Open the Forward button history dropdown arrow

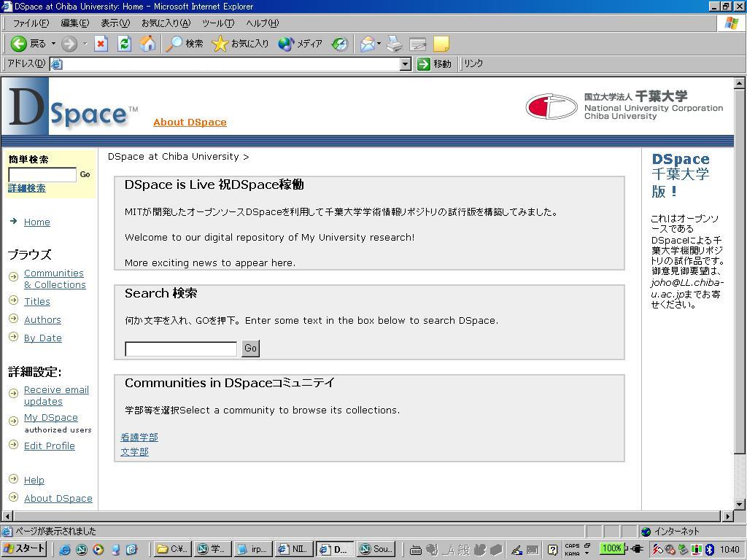(x=85, y=44)
